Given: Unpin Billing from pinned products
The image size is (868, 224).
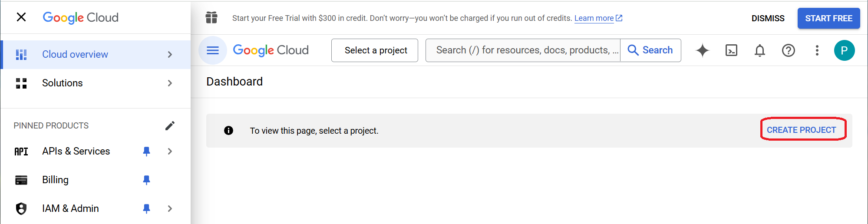Looking at the screenshot, I should coord(146,180).
